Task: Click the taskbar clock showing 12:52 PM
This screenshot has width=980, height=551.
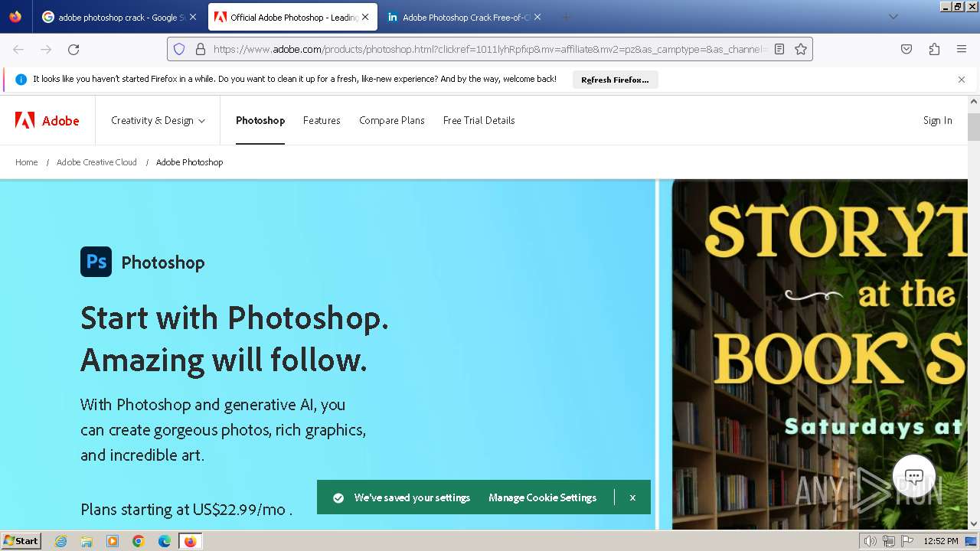Action: click(940, 541)
